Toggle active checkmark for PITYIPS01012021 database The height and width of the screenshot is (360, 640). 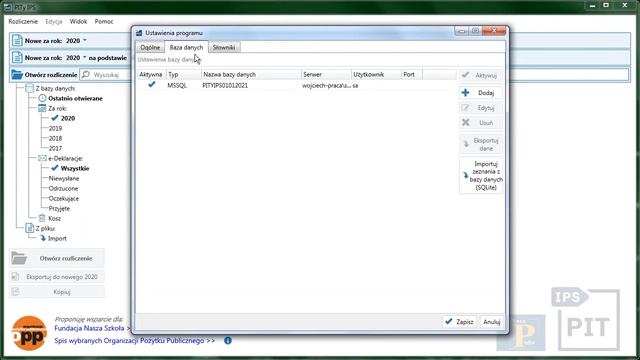click(151, 85)
